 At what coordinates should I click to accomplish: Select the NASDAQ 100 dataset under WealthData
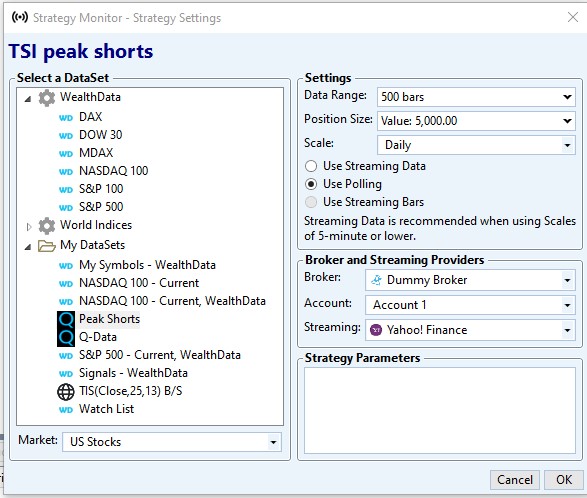pyautogui.click(x=113, y=171)
